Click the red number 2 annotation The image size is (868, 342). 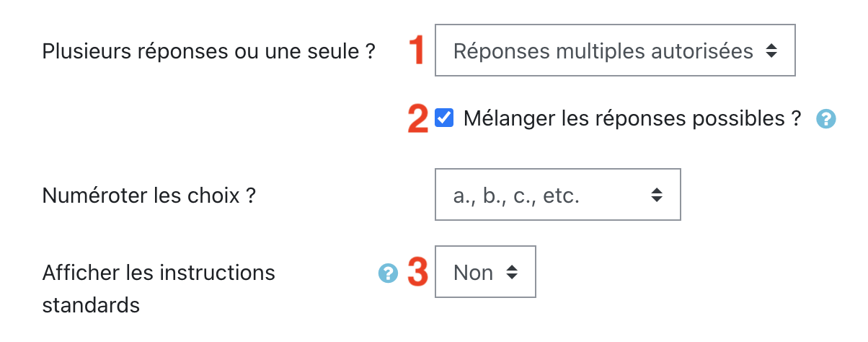coord(418,119)
